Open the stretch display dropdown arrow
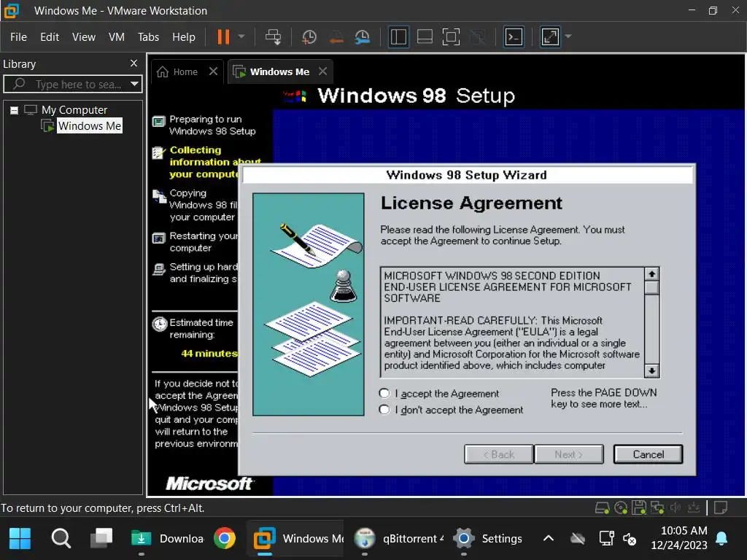This screenshot has height=560, width=747. click(x=568, y=36)
